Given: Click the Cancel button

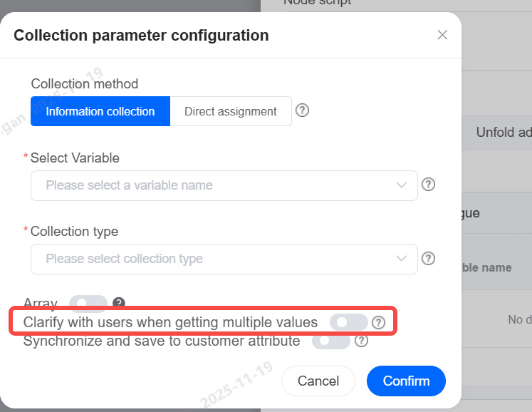Looking at the screenshot, I should 318,381.
